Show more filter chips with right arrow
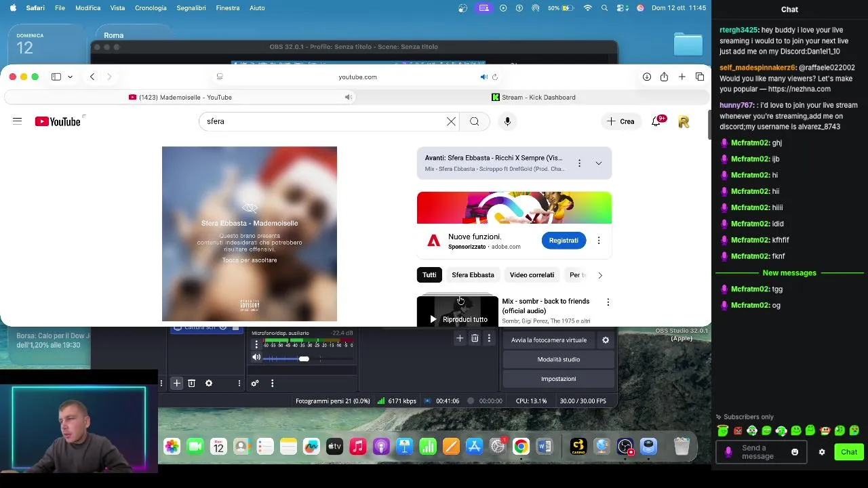868x488 pixels. (x=600, y=275)
